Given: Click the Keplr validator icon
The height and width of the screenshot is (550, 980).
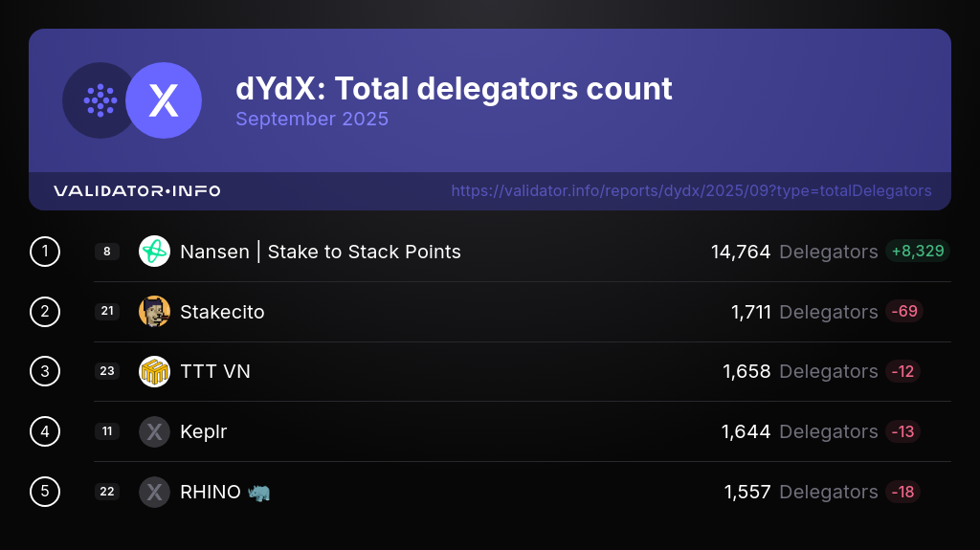Looking at the screenshot, I should click(x=154, y=431).
